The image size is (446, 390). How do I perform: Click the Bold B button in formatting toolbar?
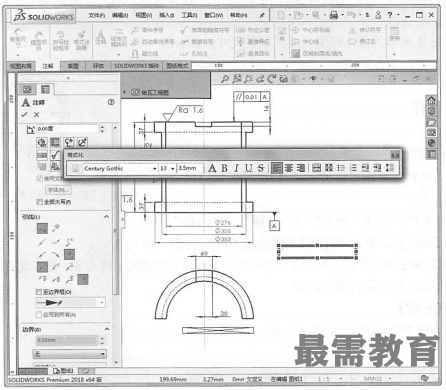[224, 168]
